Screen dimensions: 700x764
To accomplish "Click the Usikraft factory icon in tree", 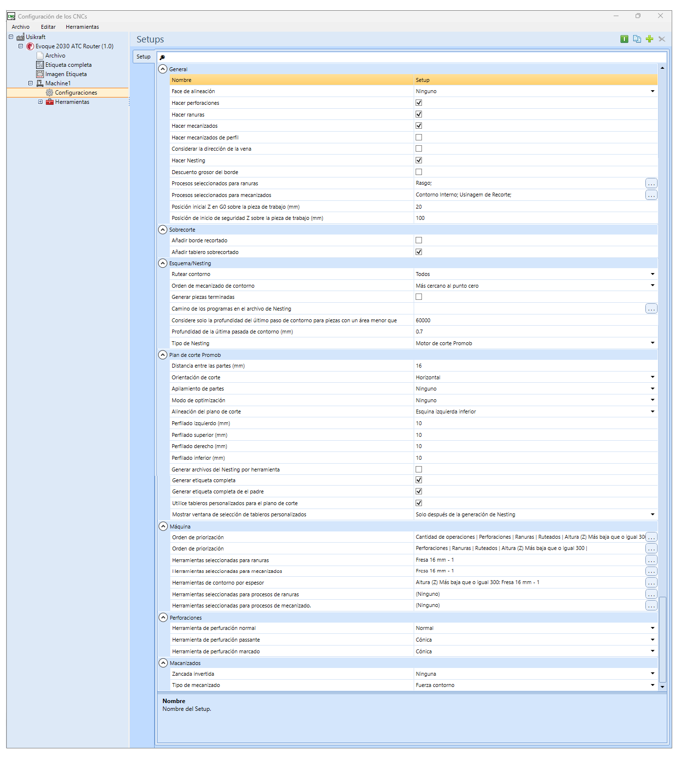I will click(x=20, y=37).
